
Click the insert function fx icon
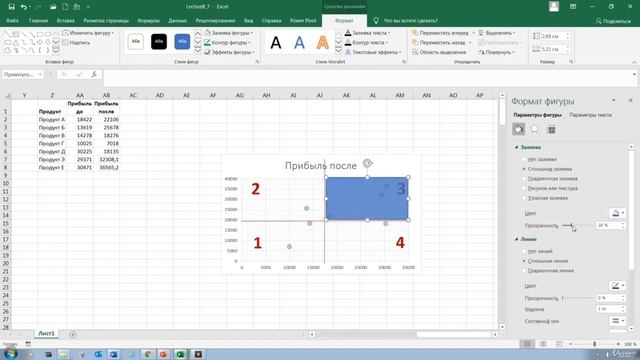click(x=94, y=75)
